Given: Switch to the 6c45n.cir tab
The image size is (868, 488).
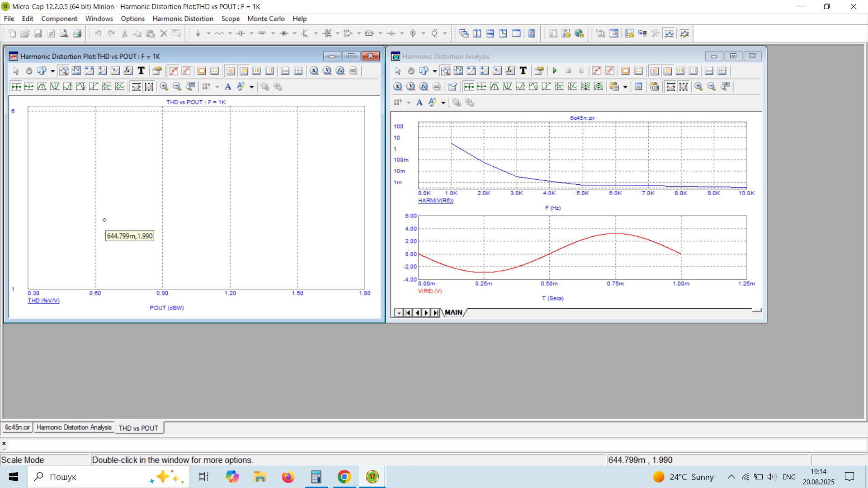Looking at the screenshot, I should pyautogui.click(x=17, y=427).
